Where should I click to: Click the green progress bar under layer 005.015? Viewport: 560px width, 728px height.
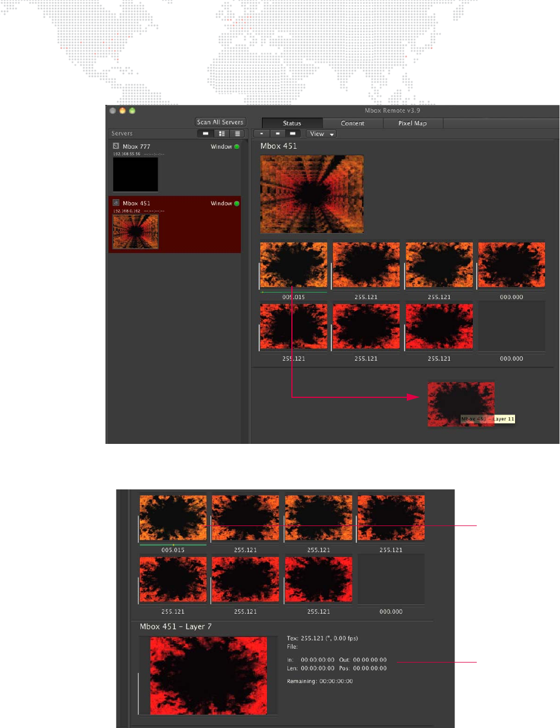[294, 291]
